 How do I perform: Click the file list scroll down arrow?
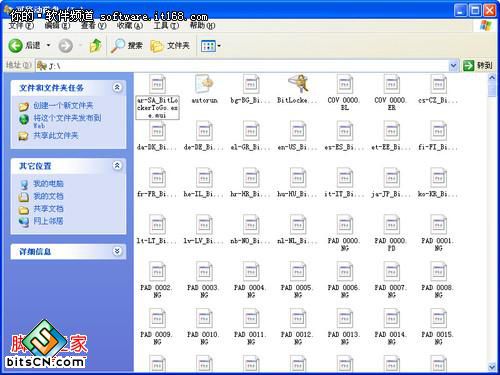point(492,367)
